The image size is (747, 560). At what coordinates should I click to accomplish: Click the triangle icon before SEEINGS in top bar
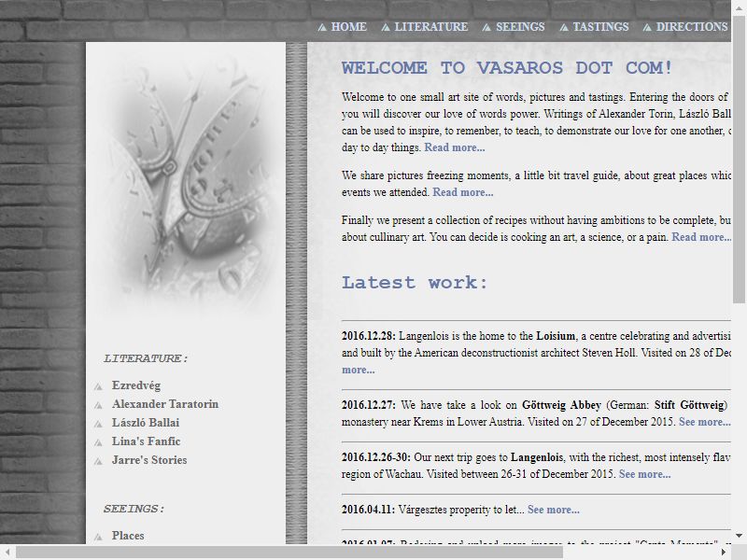click(x=486, y=28)
